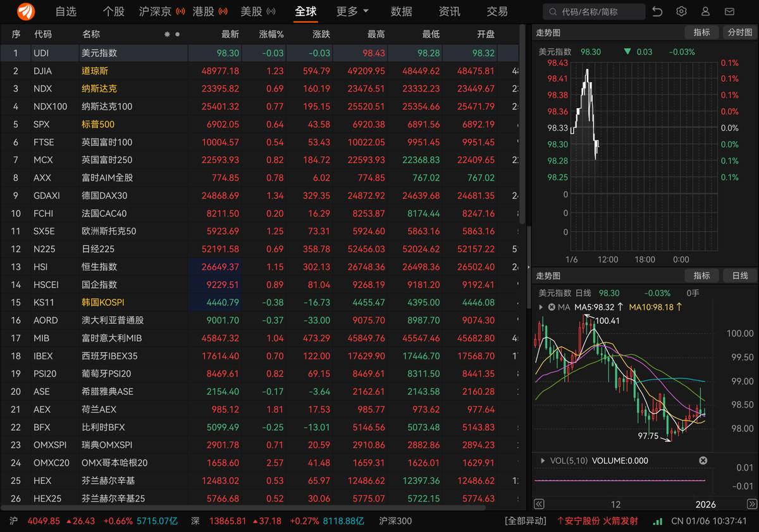Open 指标 in the lower K-line panel
The image size is (759, 532).
(x=701, y=276)
